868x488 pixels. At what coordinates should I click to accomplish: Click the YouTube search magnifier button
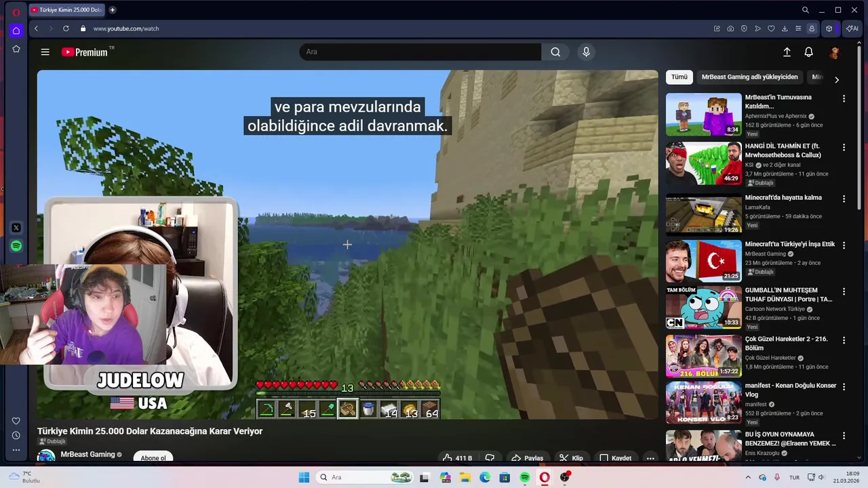tap(555, 52)
